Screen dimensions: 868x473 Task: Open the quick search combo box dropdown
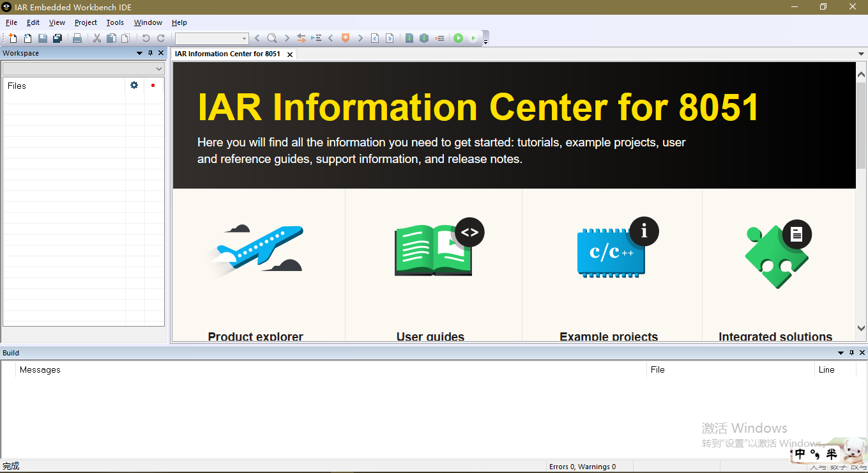[x=244, y=38]
